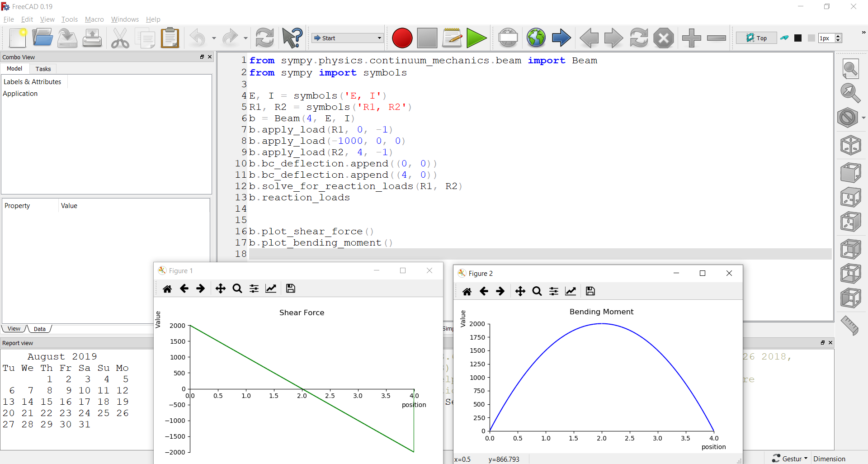Click the Save figure icon in Figure 2
Viewport: 868px width, 464px height.
[x=590, y=291]
